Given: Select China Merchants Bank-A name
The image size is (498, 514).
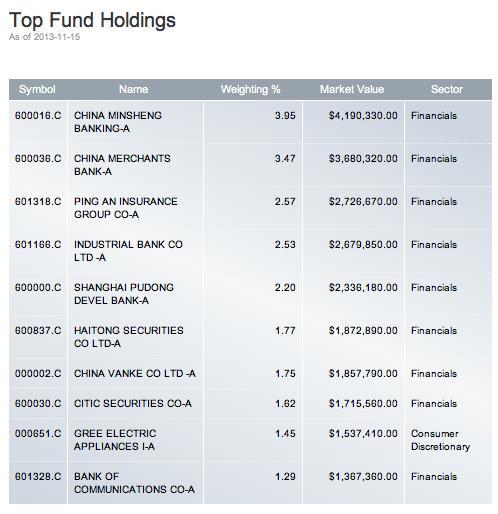Looking at the screenshot, I should click(122, 165).
